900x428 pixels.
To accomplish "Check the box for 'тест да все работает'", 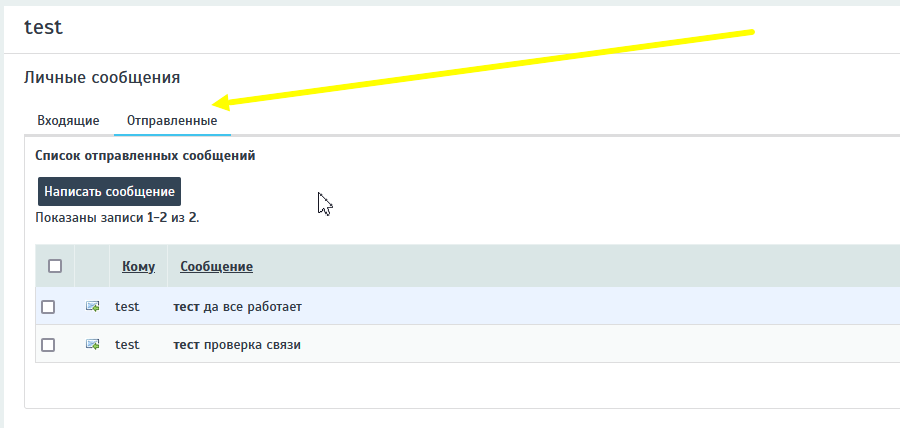I will click(48, 306).
